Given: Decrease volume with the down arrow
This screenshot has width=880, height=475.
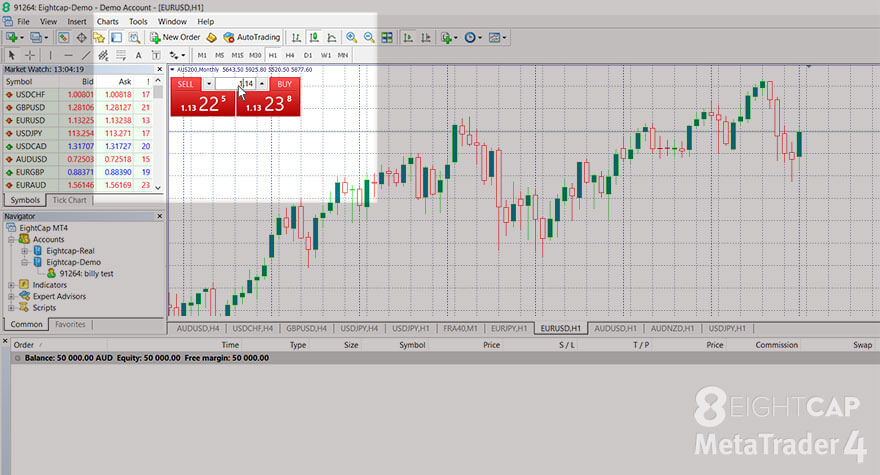Looking at the screenshot, I should tap(208, 84).
